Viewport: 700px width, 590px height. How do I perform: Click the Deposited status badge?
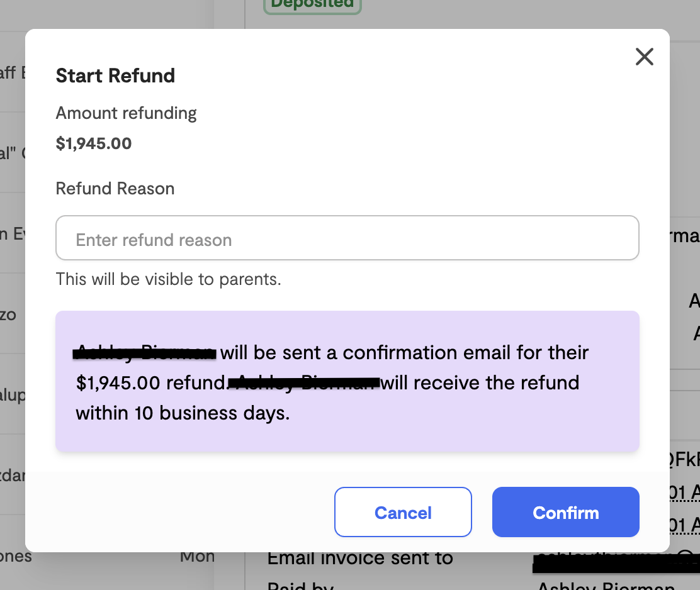pos(312,5)
